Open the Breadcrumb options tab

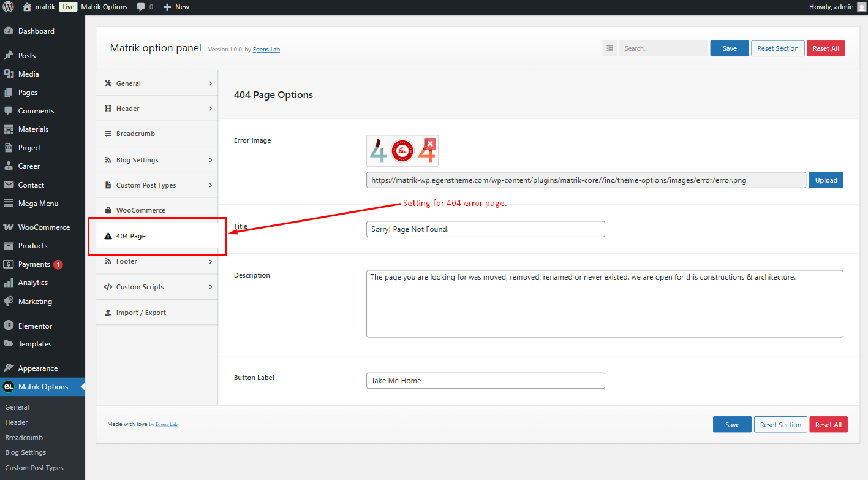pyautogui.click(x=157, y=134)
